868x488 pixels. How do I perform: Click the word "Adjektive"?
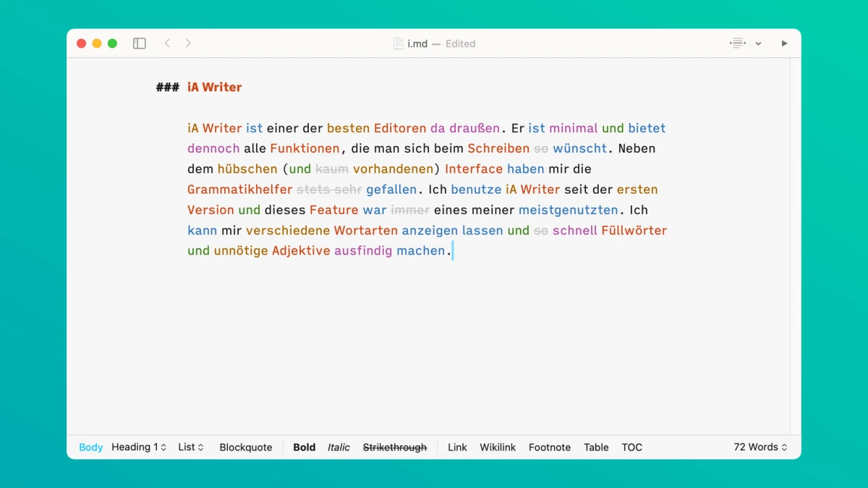click(301, 251)
